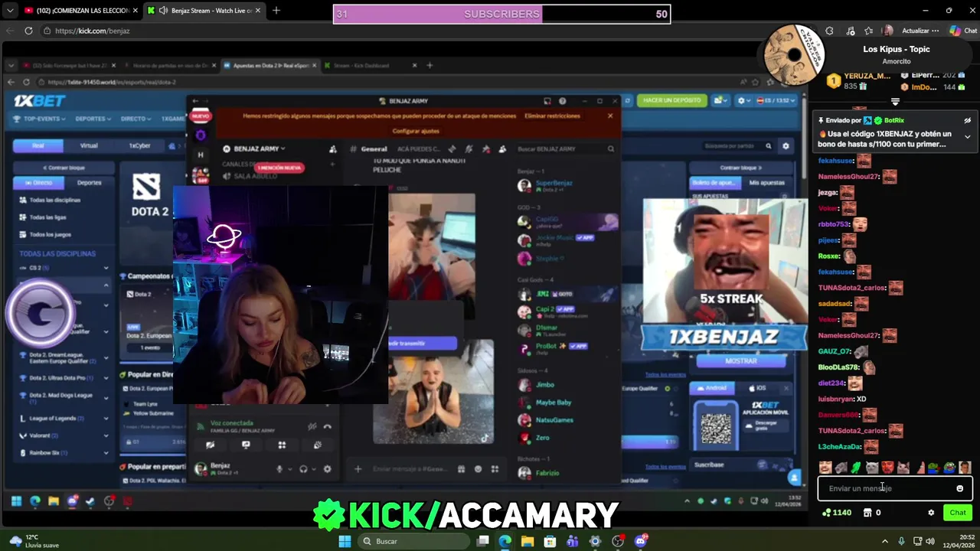The image size is (980, 551).
Task: Click the first laughing-man quick emote
Action: (x=825, y=468)
